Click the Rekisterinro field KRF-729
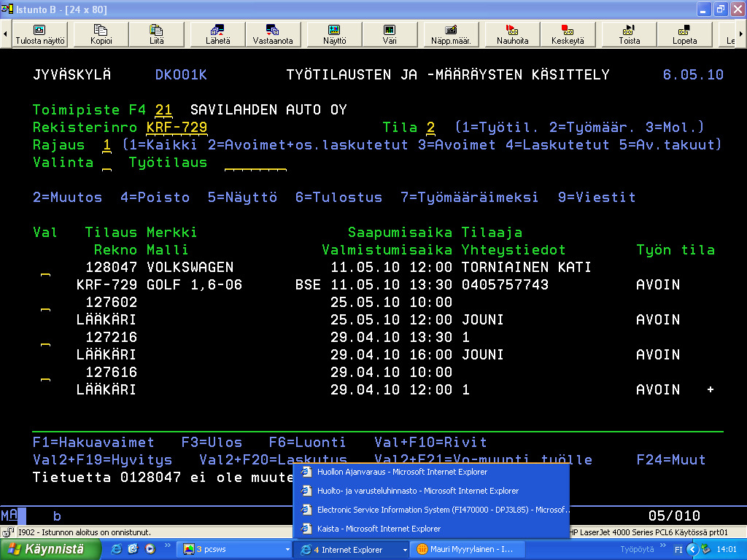This screenshot has width=747, height=560. (x=177, y=128)
